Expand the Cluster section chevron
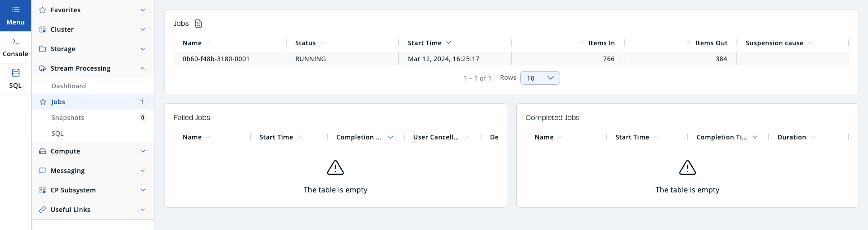Screen dimensions: 868x230 143,29
